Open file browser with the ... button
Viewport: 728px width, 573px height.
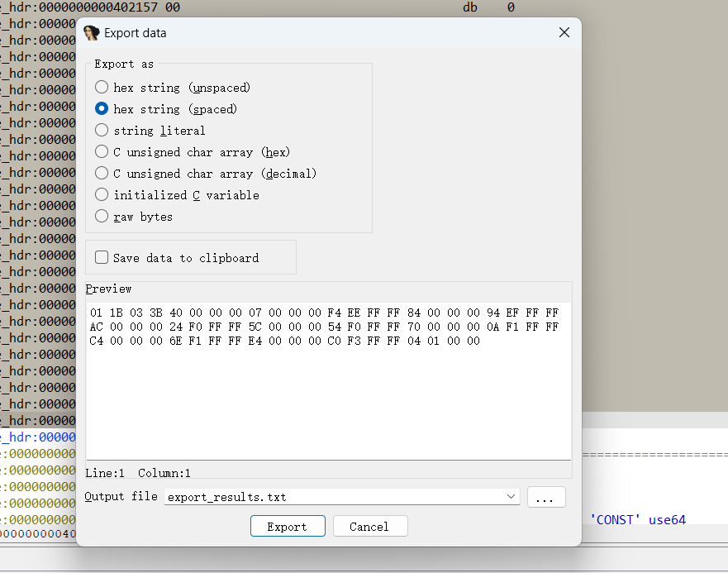pos(546,497)
